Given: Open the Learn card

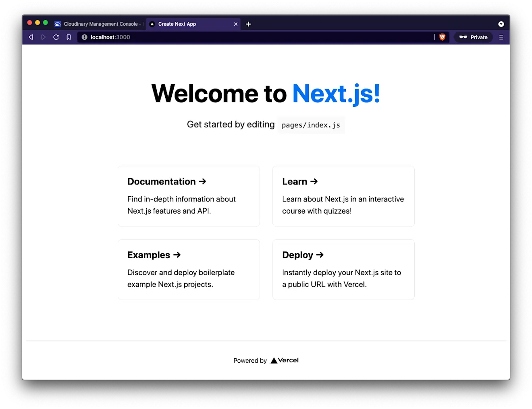Looking at the screenshot, I should (343, 196).
